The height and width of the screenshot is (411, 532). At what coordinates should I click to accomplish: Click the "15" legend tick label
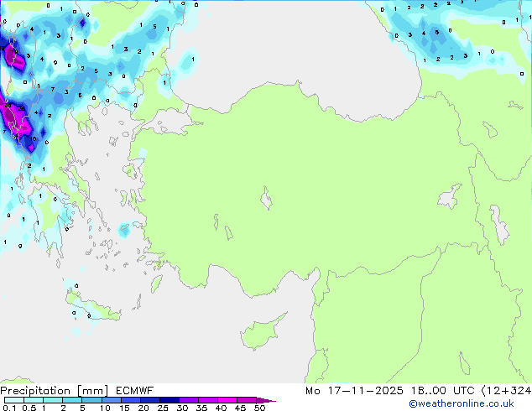(x=124, y=408)
